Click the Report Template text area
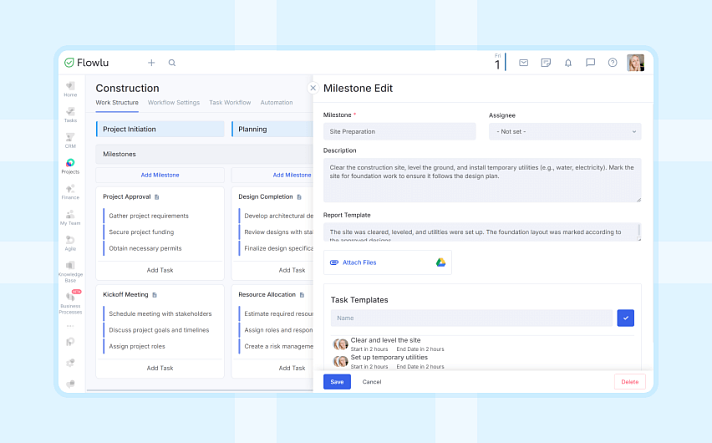The width and height of the screenshot is (712, 443). [x=482, y=232]
